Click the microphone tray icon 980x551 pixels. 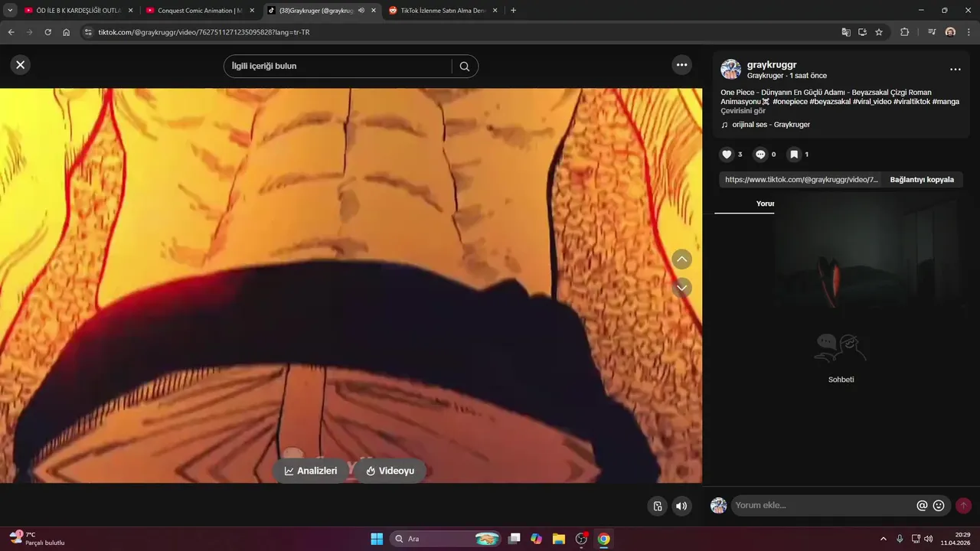pyautogui.click(x=900, y=539)
